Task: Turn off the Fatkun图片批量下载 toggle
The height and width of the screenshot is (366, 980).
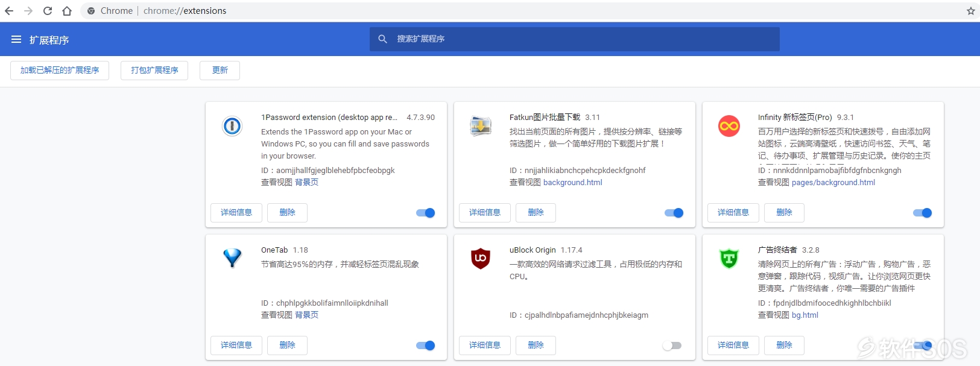Action: [674, 213]
